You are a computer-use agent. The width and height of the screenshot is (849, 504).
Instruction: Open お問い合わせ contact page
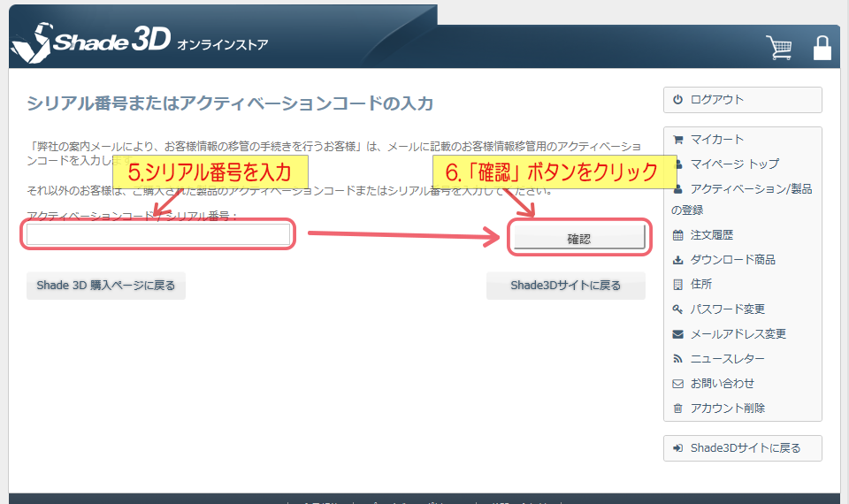pyautogui.click(x=722, y=384)
